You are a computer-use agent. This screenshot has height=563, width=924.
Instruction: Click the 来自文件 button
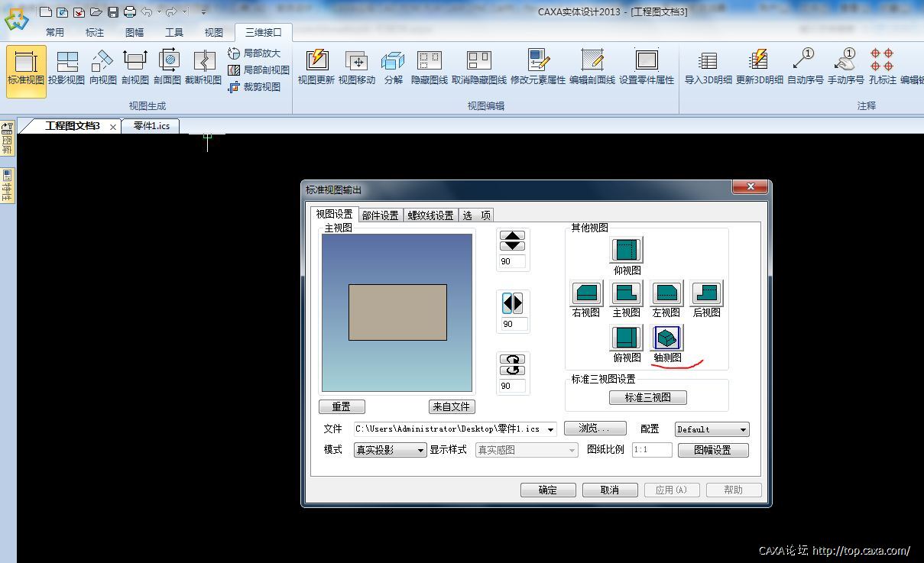pos(452,406)
